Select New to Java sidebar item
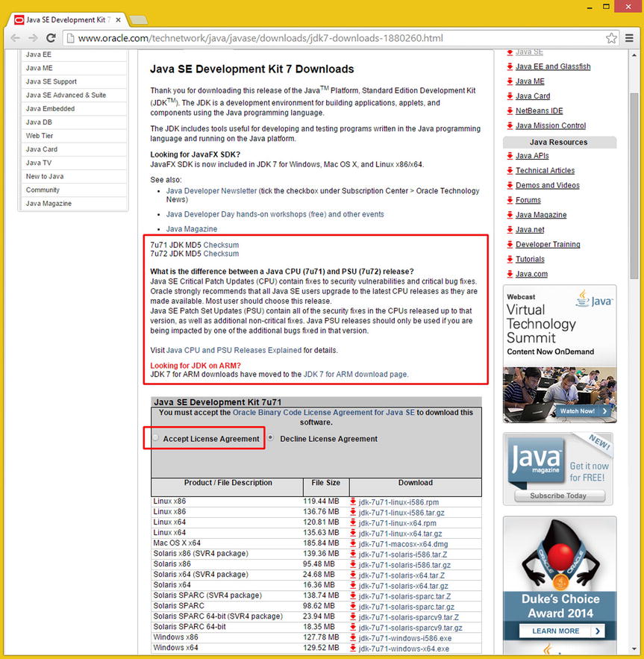The height and width of the screenshot is (659, 644). [x=74, y=176]
